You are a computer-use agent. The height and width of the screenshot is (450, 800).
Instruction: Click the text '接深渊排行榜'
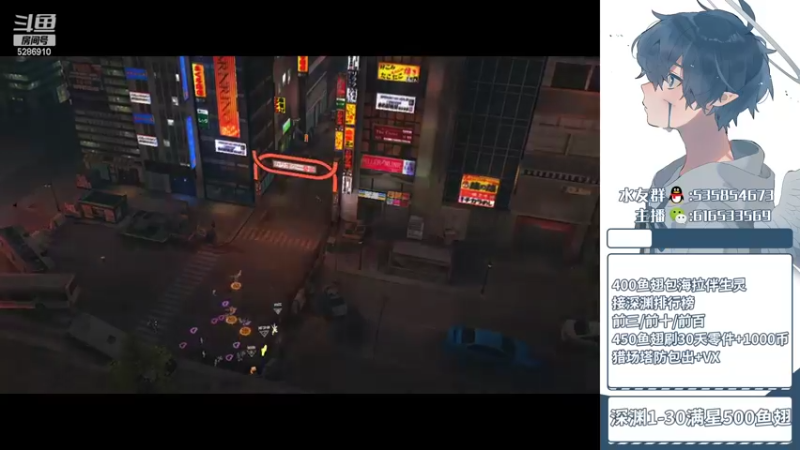(653, 303)
